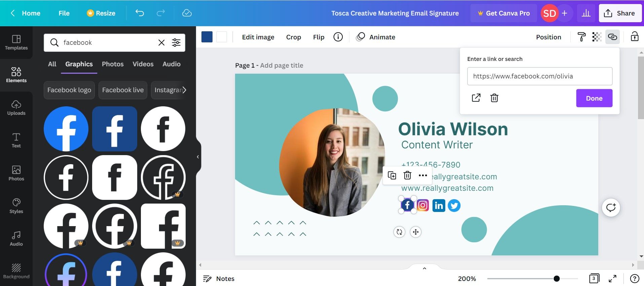
Task: Open the Styles panel
Action: pos(16,206)
